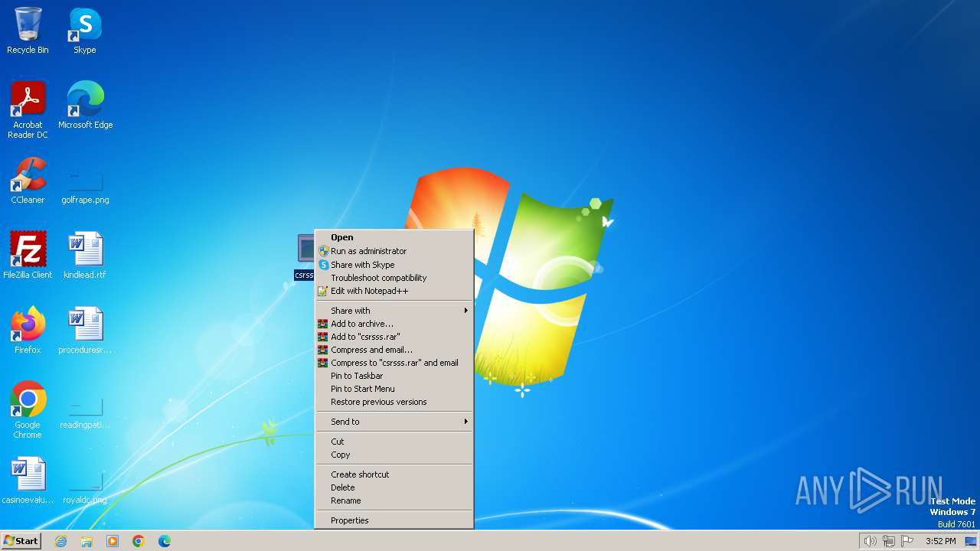Viewport: 980px width, 551px height.
Task: Launch CCleaner desktop shortcut
Action: [x=28, y=180]
